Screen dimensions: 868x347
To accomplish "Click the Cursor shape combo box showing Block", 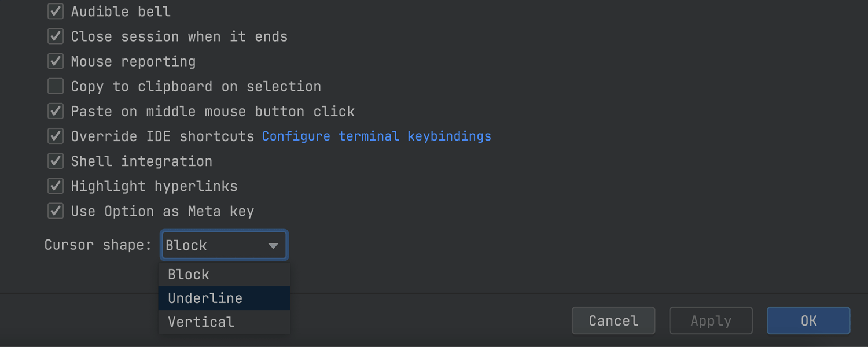I will pos(214,246).
